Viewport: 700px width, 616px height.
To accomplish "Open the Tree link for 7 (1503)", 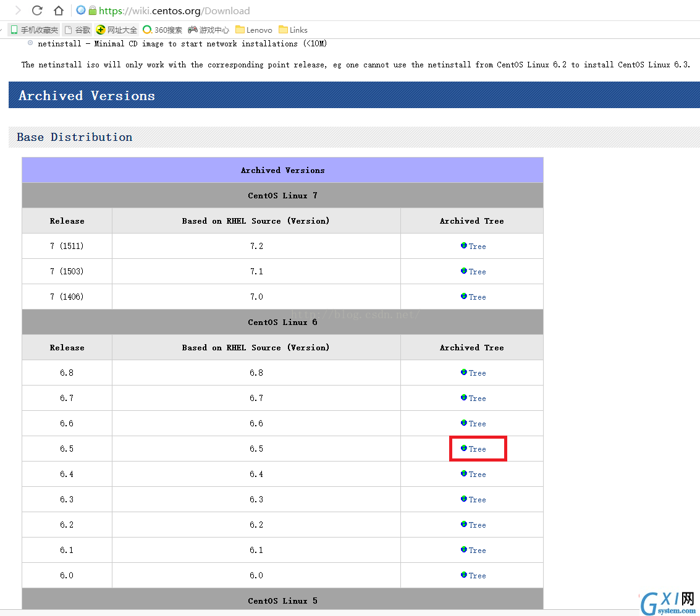I will point(473,272).
